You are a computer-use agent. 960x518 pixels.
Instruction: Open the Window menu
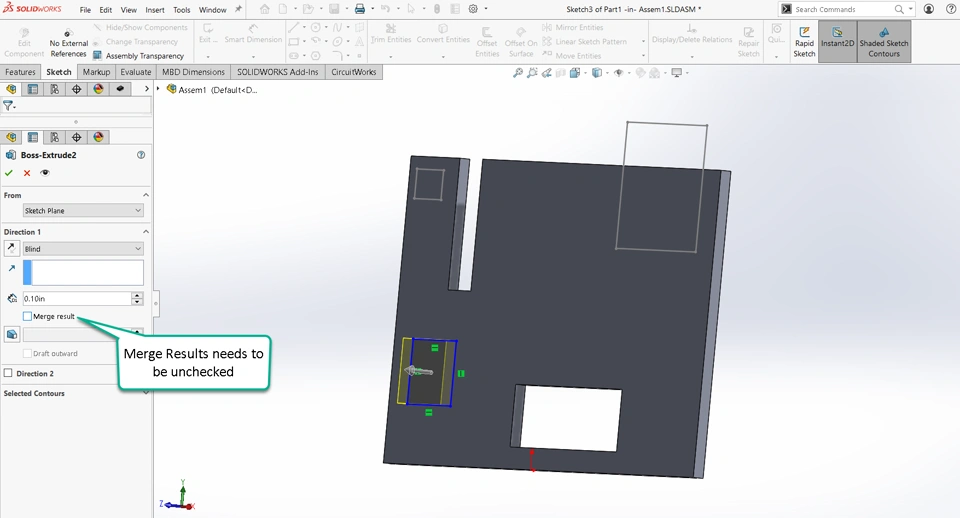click(x=212, y=10)
